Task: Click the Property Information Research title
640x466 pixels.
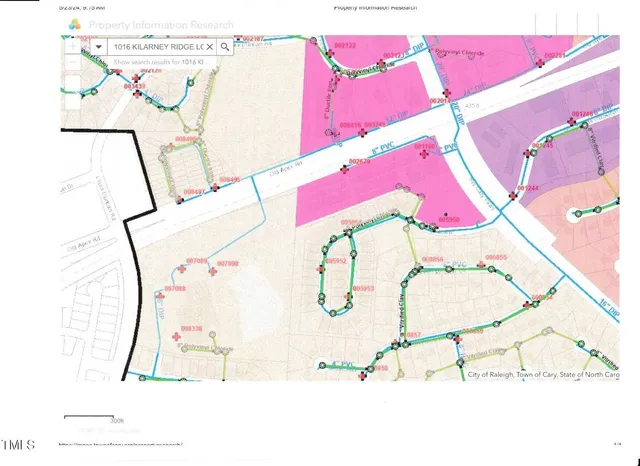Action: click(161, 25)
